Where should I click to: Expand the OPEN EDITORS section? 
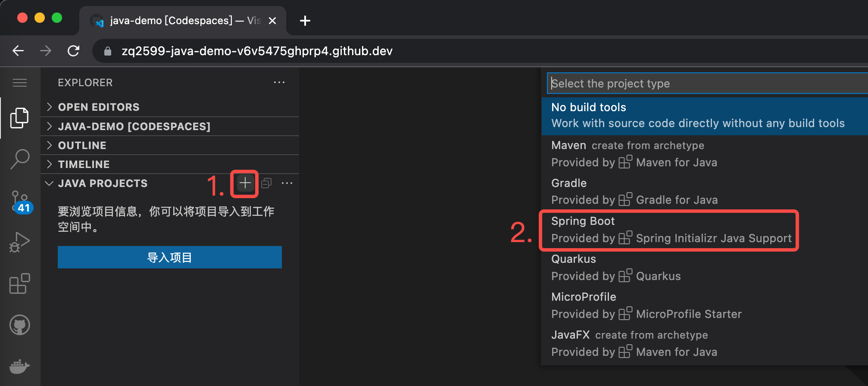pos(170,107)
